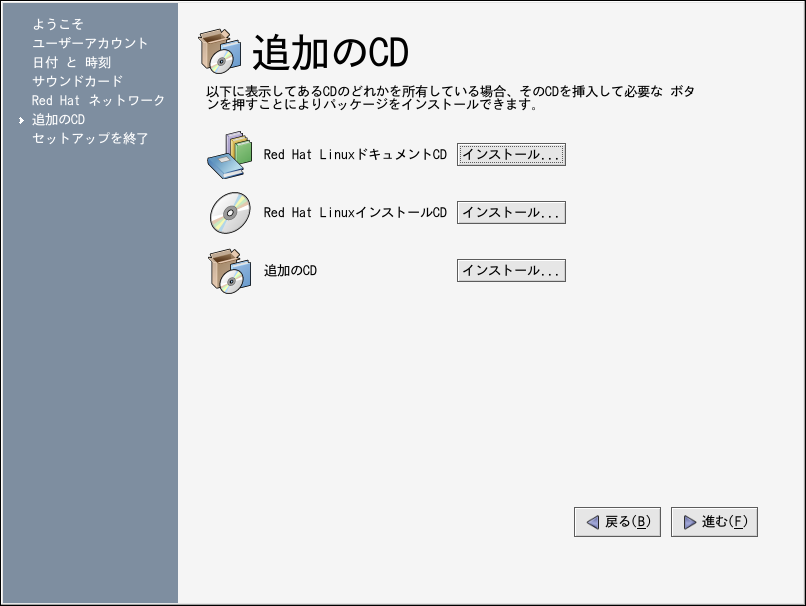Viewport: 806px width, 606px height.
Task: Click the Red Hat Linux ドキュメントCD label
Action: pyautogui.click(x=355, y=155)
